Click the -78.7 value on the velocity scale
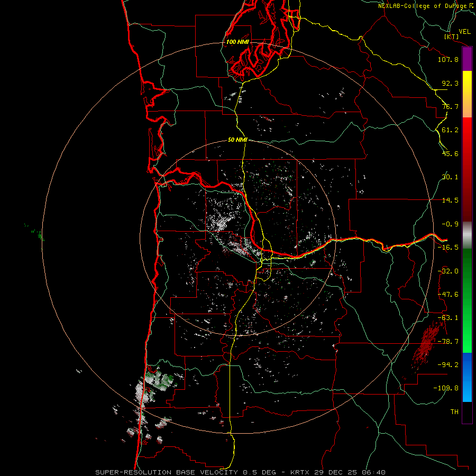The image size is (476, 476). pos(448,342)
